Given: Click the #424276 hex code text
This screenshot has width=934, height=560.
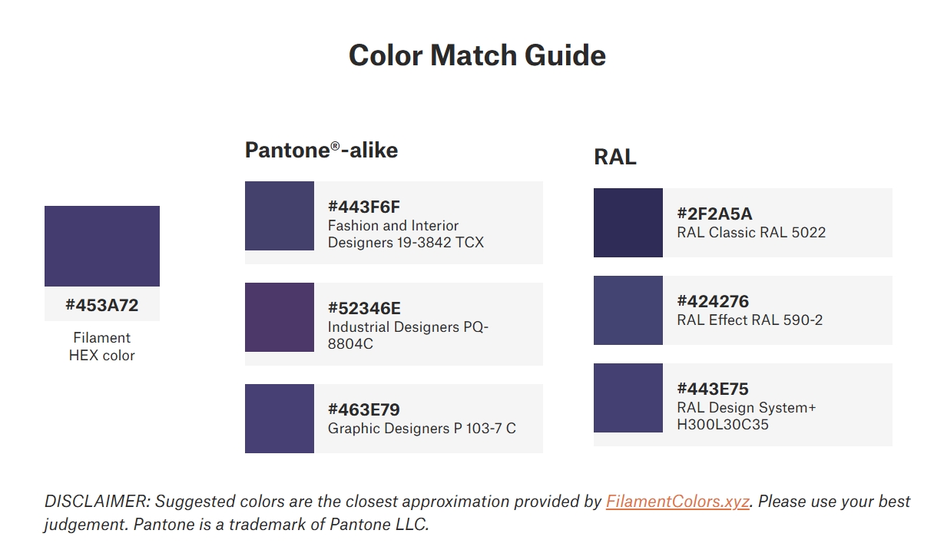Looking at the screenshot, I should [x=713, y=301].
